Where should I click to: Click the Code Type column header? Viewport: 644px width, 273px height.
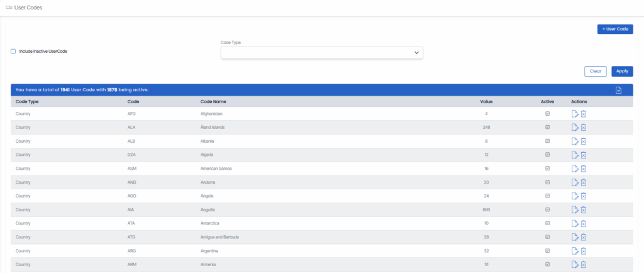[x=26, y=101]
